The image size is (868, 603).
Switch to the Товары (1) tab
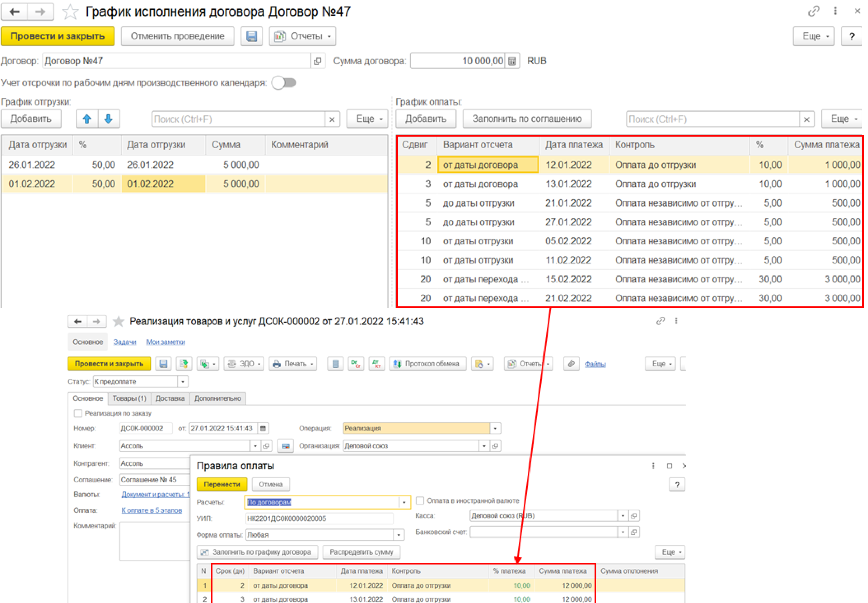pos(129,398)
